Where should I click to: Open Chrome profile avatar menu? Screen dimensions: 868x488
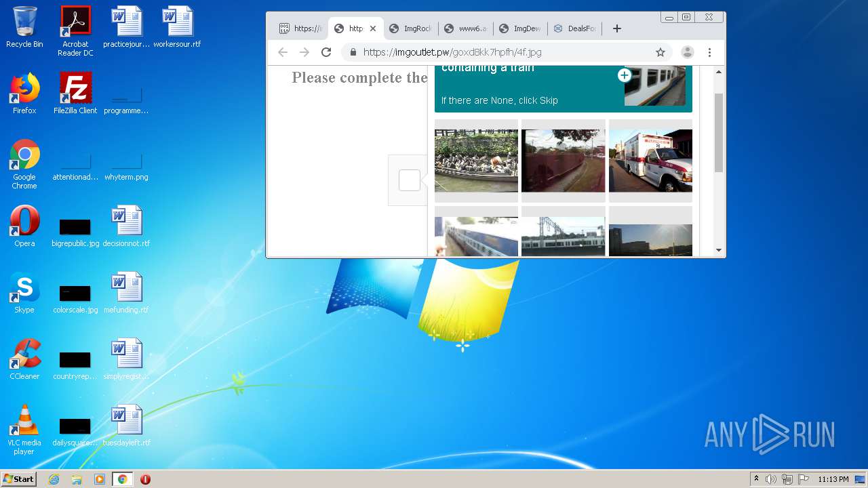(x=687, y=52)
